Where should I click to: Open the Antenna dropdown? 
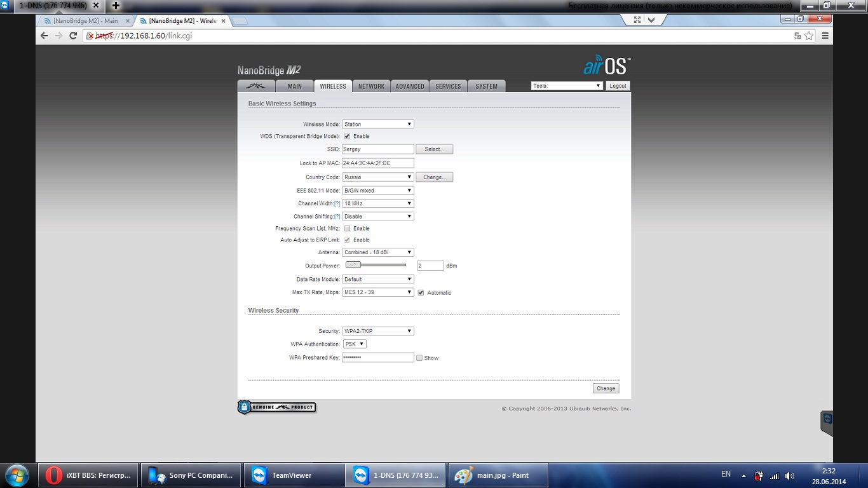(378, 252)
